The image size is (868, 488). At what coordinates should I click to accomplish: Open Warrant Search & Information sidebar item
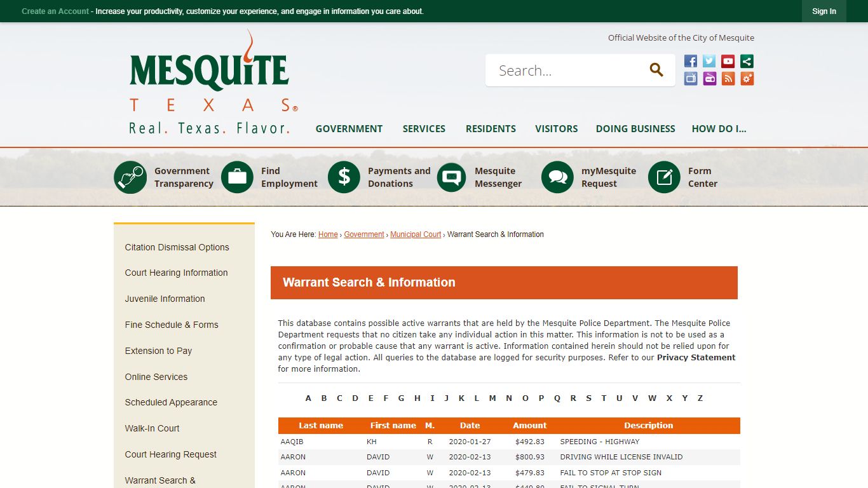[x=160, y=481]
